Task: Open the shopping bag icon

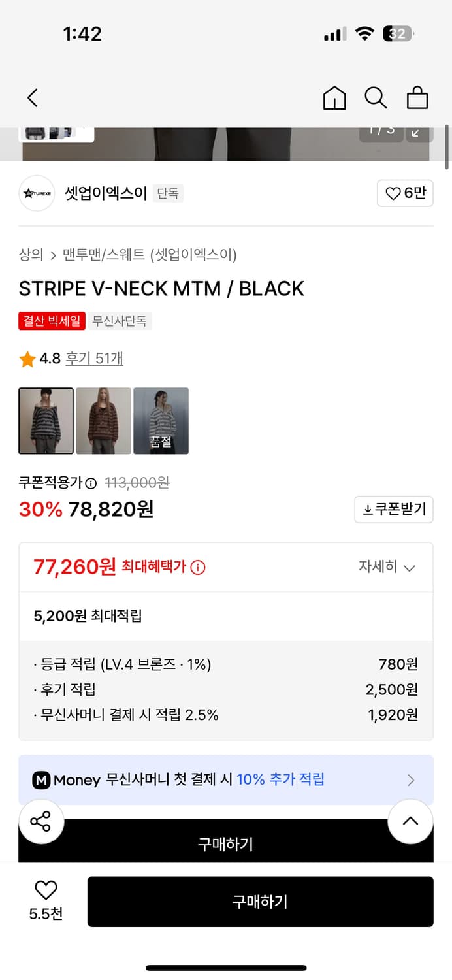Action: pyautogui.click(x=417, y=97)
